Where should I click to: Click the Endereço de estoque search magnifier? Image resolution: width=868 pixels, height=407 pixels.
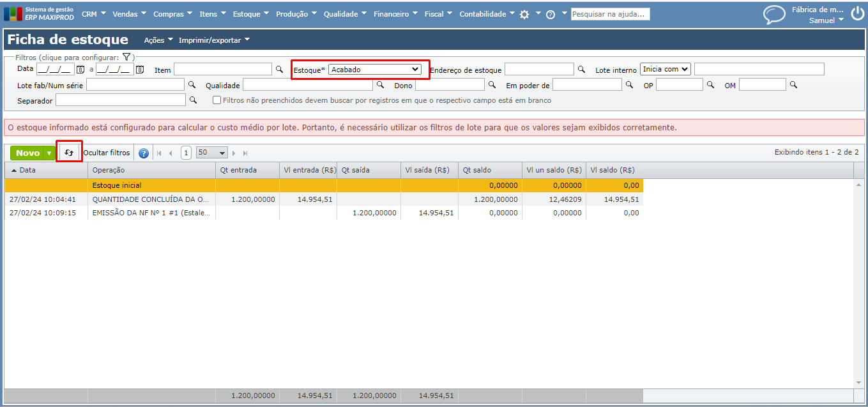click(581, 68)
